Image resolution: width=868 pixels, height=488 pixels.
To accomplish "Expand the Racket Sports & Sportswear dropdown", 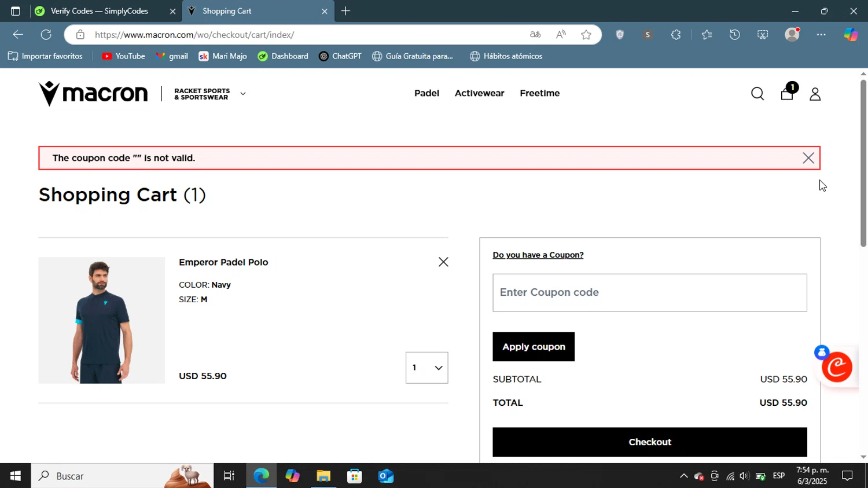I will (243, 94).
